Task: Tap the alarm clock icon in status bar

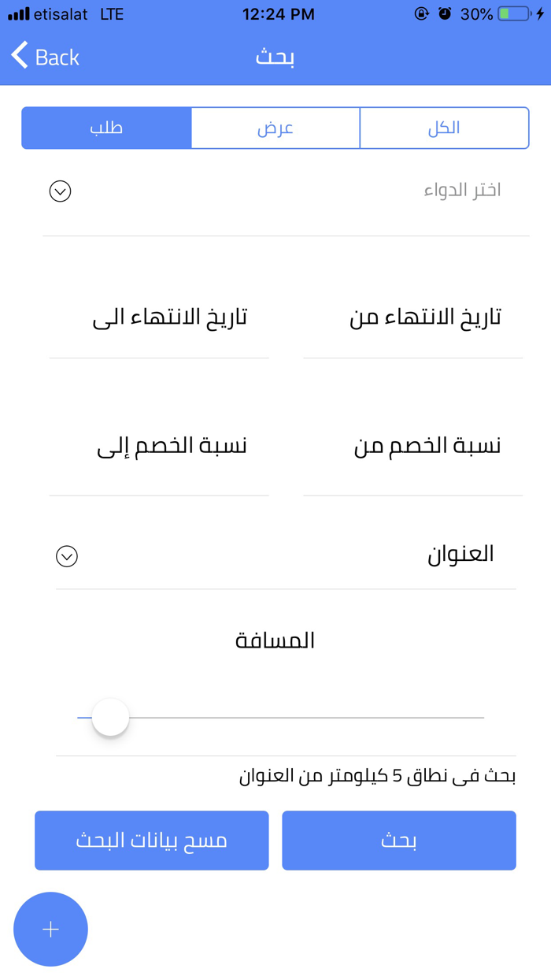Action: [446, 13]
